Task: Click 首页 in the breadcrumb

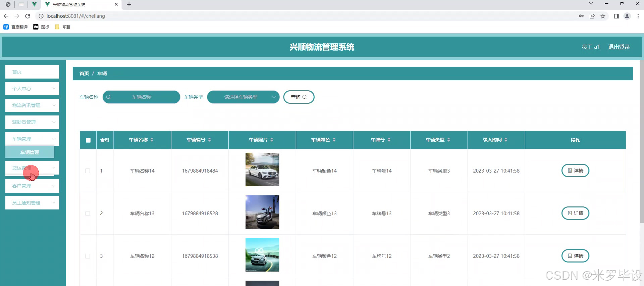Action: [84, 74]
